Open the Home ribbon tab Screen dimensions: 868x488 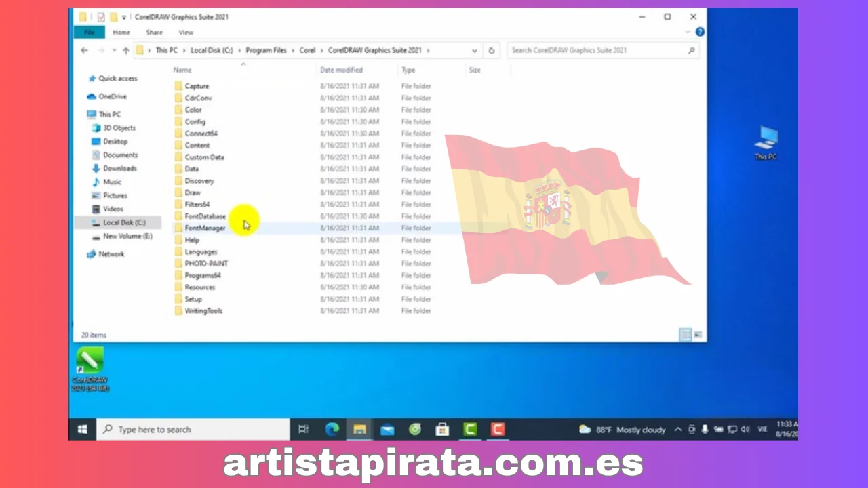point(121,33)
